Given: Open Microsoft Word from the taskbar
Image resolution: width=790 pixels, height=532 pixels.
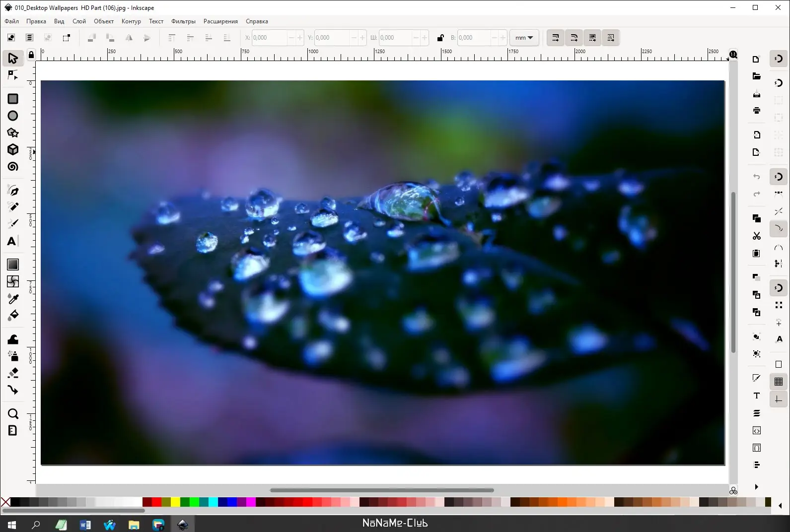Looking at the screenshot, I should [x=85, y=524].
